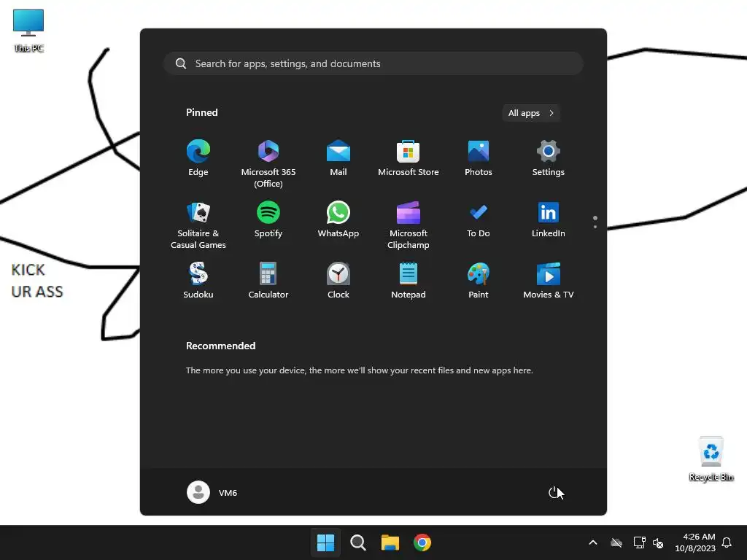Viewport: 747px width, 560px height.
Task: Launch the To Do app
Action: 479,220
